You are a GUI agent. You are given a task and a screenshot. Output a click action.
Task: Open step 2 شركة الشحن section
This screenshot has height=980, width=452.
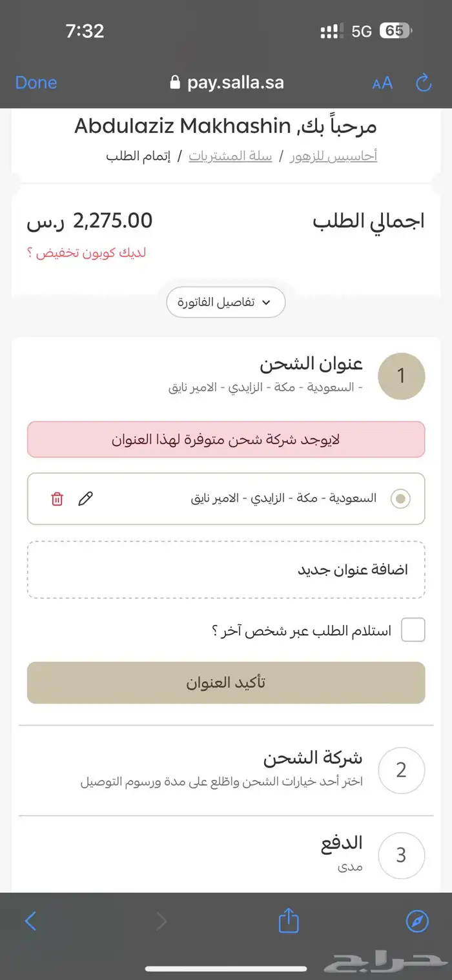click(402, 770)
